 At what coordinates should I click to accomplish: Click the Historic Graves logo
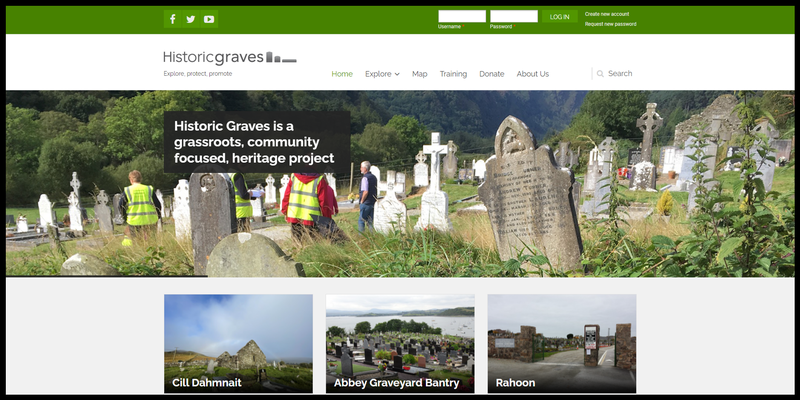[230, 57]
